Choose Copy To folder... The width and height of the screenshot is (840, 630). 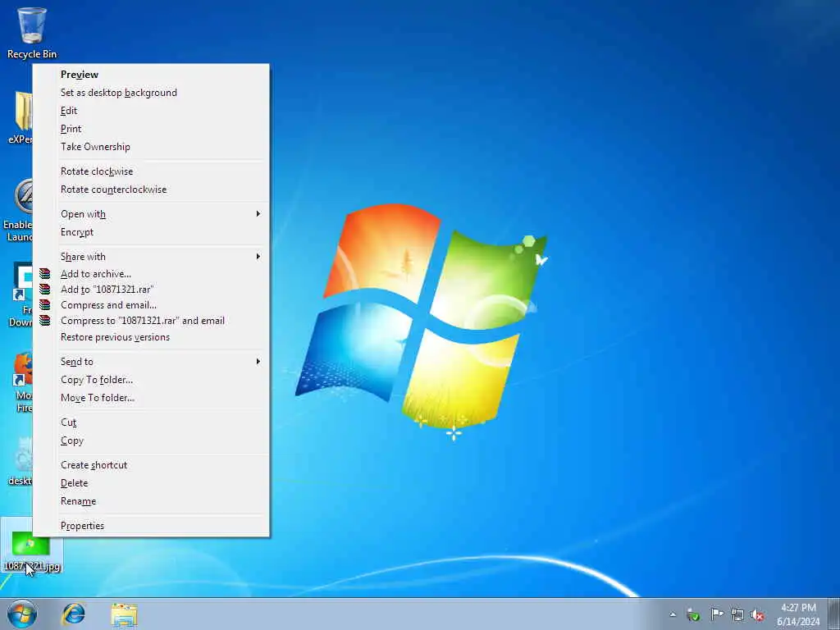coord(151,380)
